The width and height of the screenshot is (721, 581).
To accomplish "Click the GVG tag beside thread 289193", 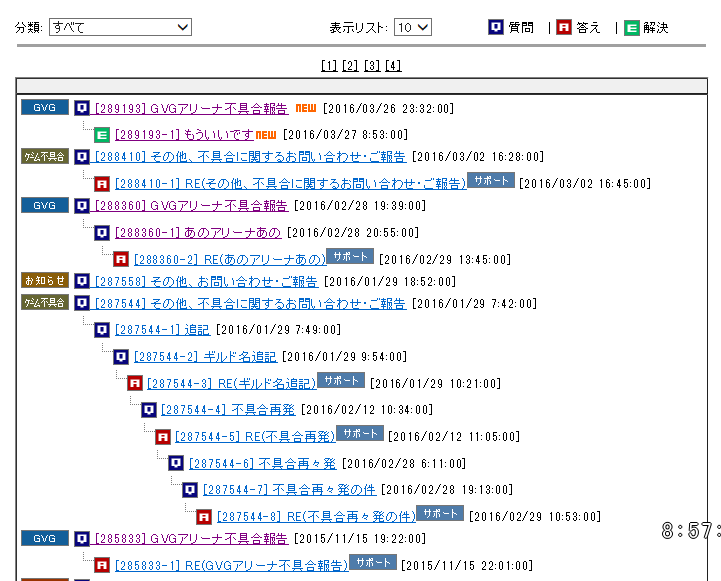I will (x=45, y=107).
